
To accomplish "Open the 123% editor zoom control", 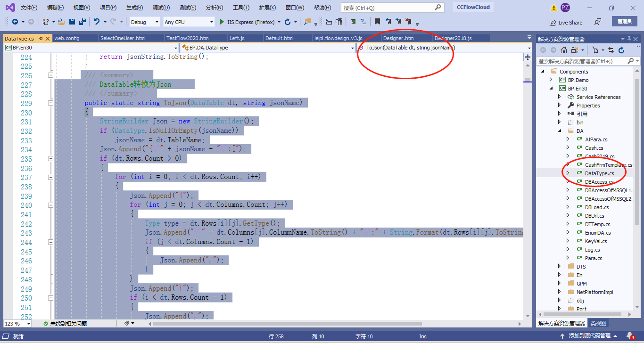I will click(x=16, y=324).
